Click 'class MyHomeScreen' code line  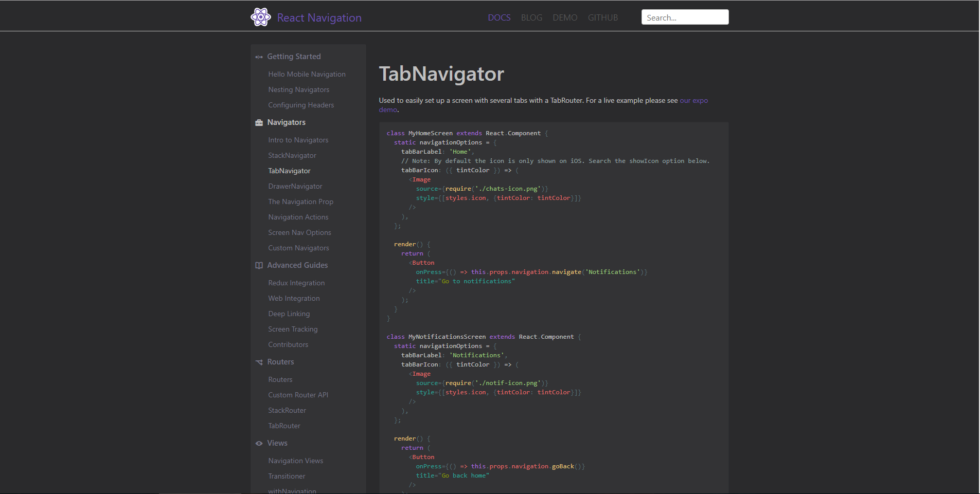467,133
